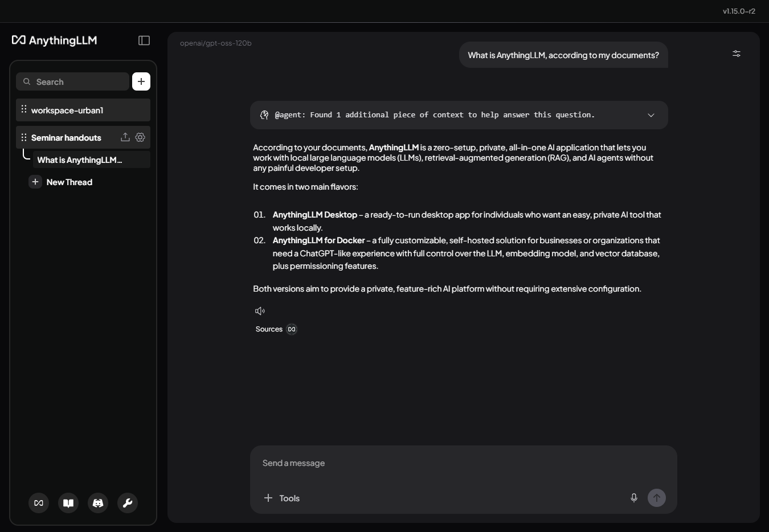This screenshot has width=769, height=532.
Task: Expand the @agent context message chevron
Action: (651, 115)
